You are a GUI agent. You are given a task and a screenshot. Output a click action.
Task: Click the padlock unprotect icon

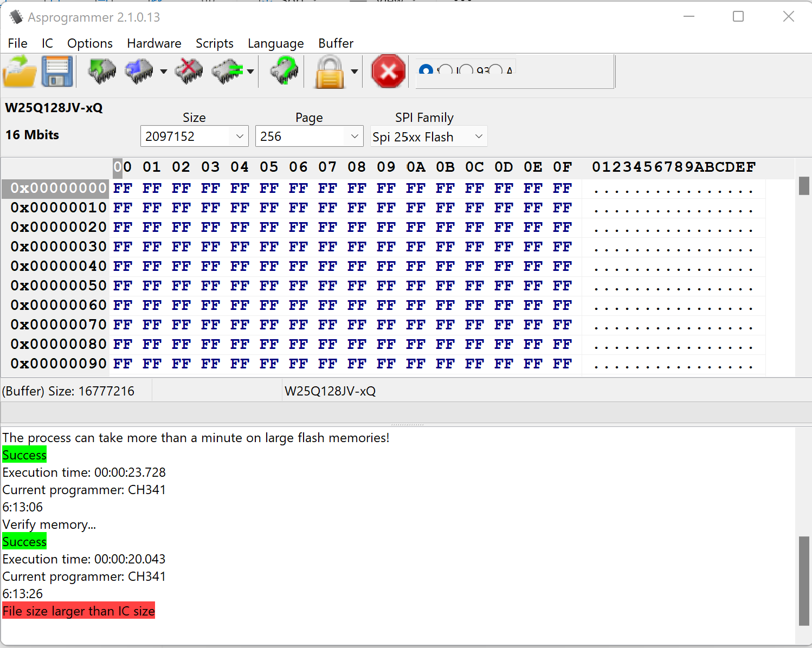(x=330, y=72)
